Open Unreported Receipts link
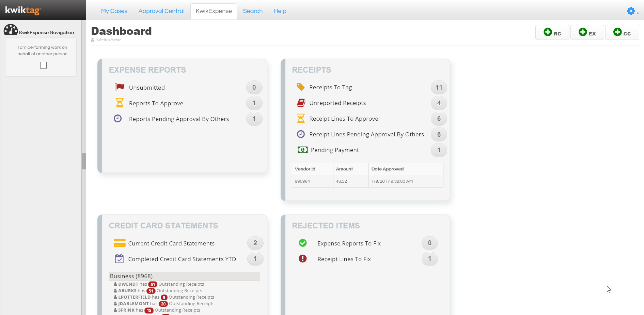Image resolution: width=644 pixels, height=315 pixels. click(x=337, y=103)
